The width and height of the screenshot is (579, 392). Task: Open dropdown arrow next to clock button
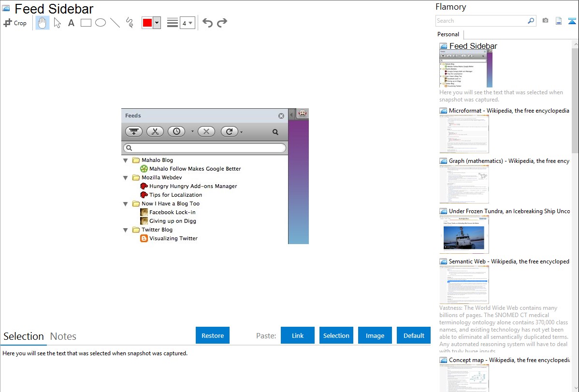(x=192, y=132)
